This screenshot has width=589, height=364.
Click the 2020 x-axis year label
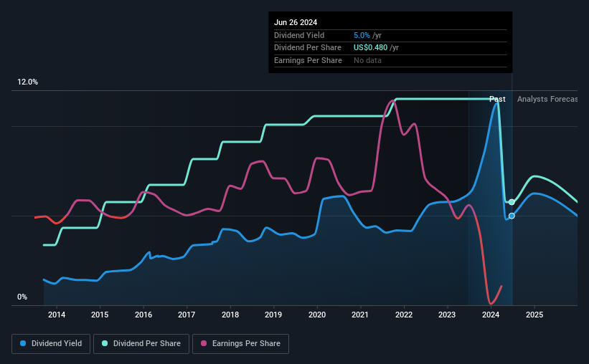tap(317, 315)
